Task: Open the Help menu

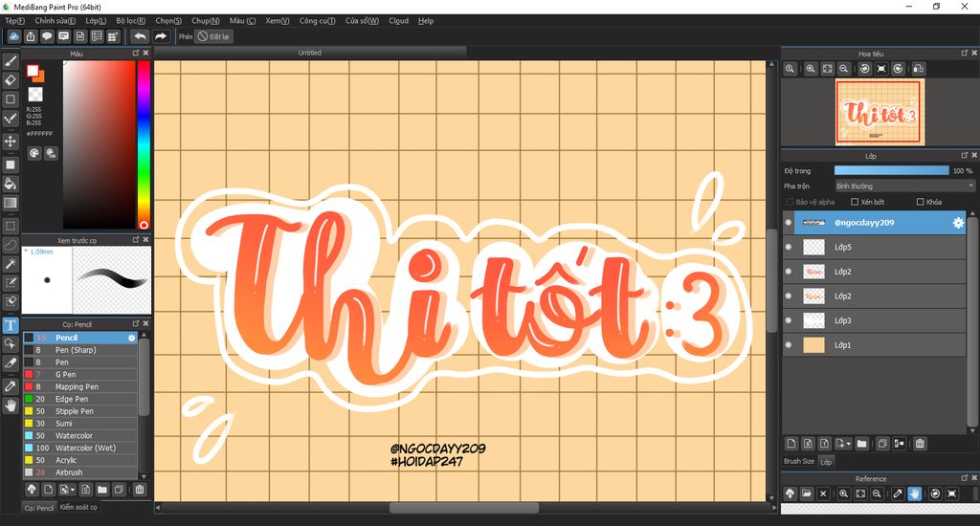Action: click(x=426, y=21)
